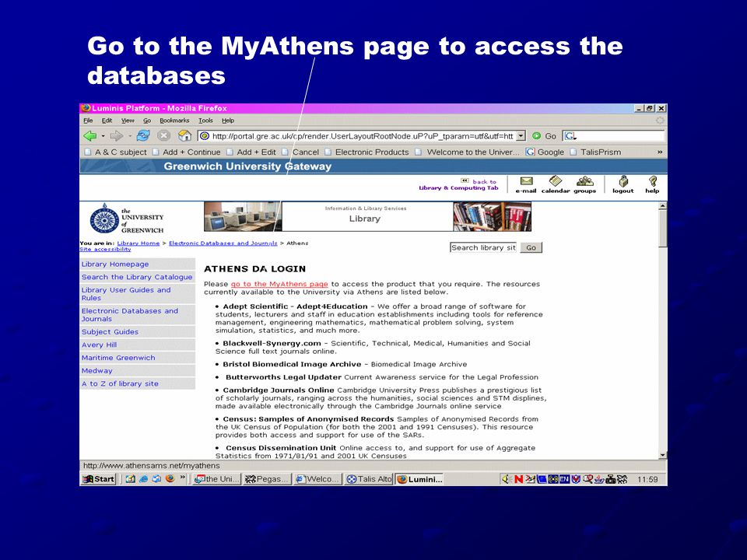Open the address bar URL history dropdown
Screen dimensions: 747x560
pyautogui.click(x=521, y=135)
